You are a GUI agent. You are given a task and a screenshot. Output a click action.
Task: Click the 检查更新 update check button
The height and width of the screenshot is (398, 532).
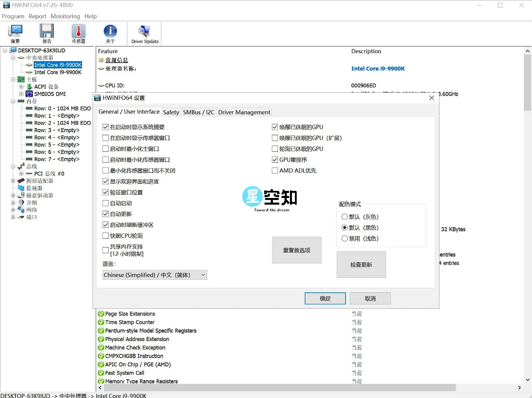tap(361, 265)
